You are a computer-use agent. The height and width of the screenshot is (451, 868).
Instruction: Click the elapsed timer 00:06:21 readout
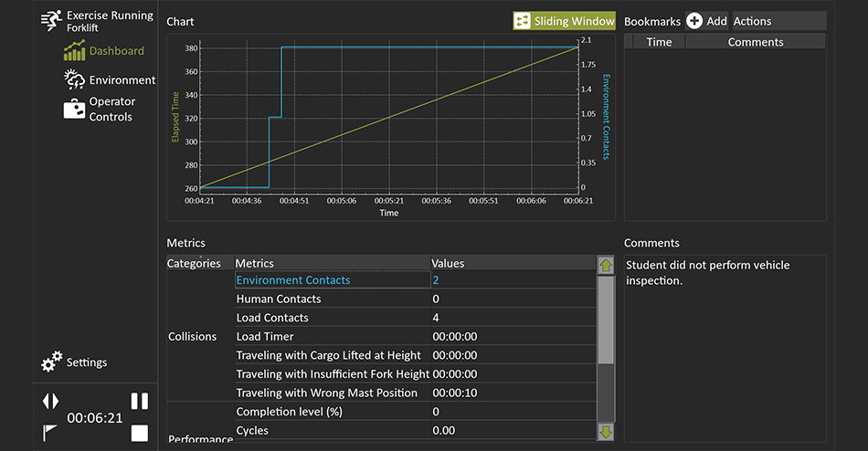click(x=95, y=418)
